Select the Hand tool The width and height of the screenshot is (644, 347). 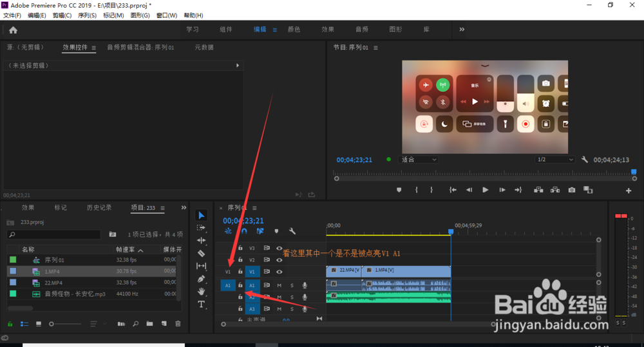tap(201, 292)
